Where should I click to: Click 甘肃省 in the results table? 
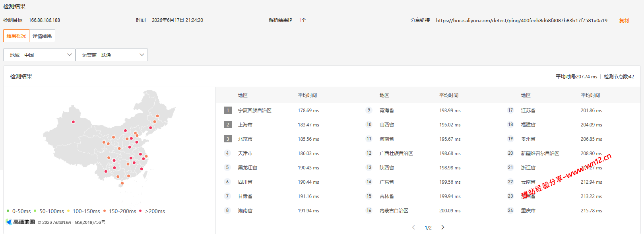[245, 196]
